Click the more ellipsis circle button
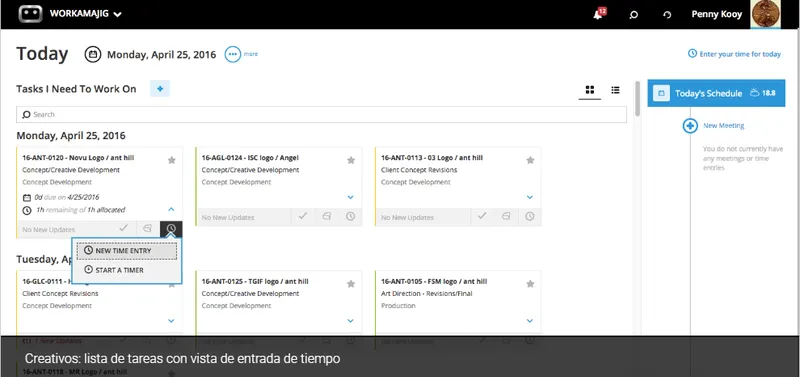Viewport: 800px width, 377px height. point(233,54)
